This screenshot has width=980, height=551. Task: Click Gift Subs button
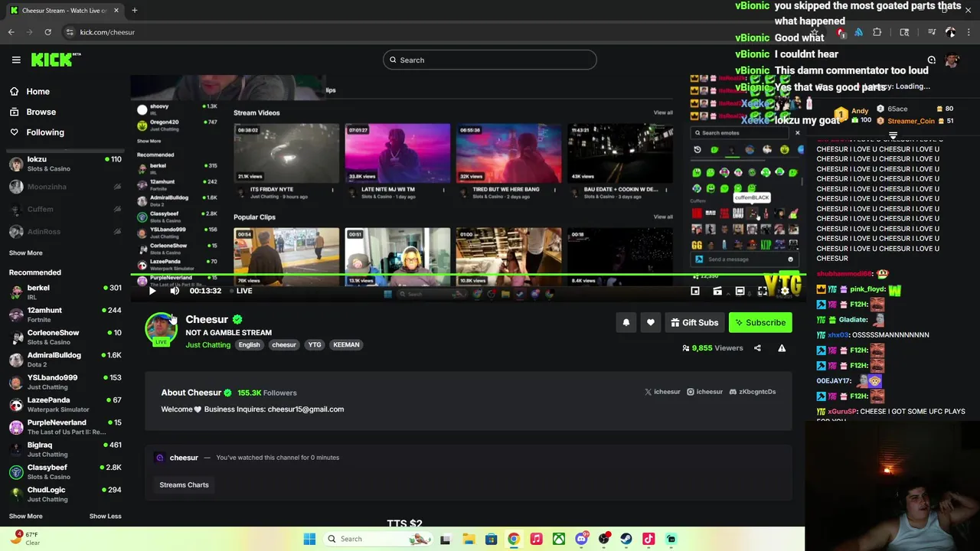click(694, 323)
